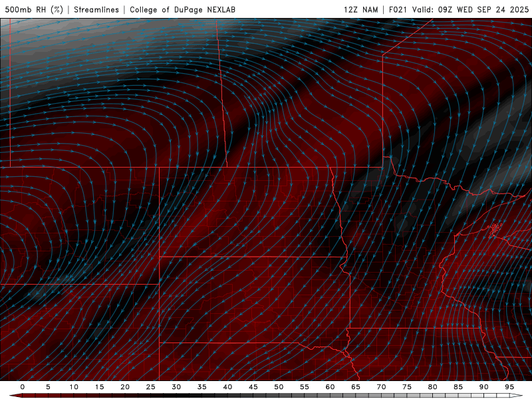Click 'Valid: 09Z WED SEP 24 2025' text
The image size is (532, 399).
(x=470, y=9)
